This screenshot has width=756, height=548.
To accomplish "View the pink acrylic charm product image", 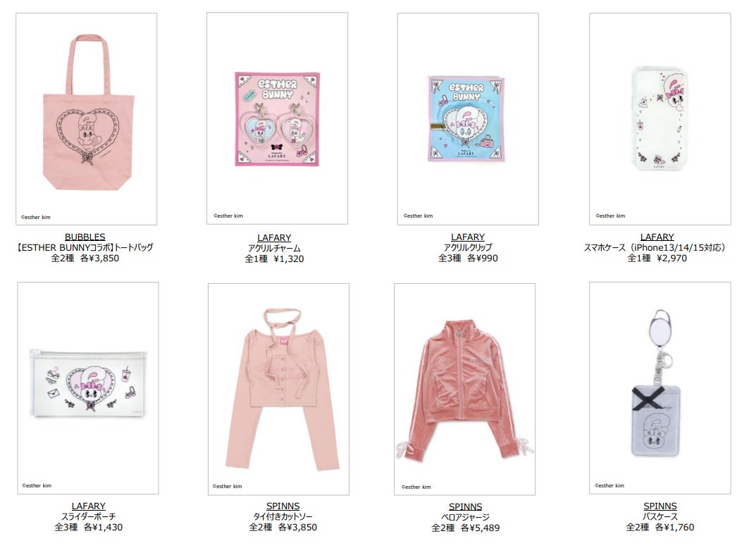I will (277, 118).
